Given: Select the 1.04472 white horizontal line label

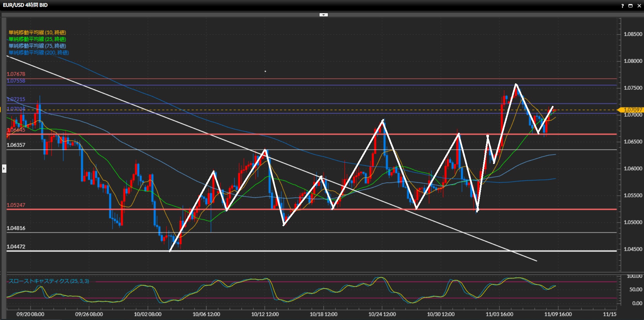Looking at the screenshot, I should coord(16,247).
